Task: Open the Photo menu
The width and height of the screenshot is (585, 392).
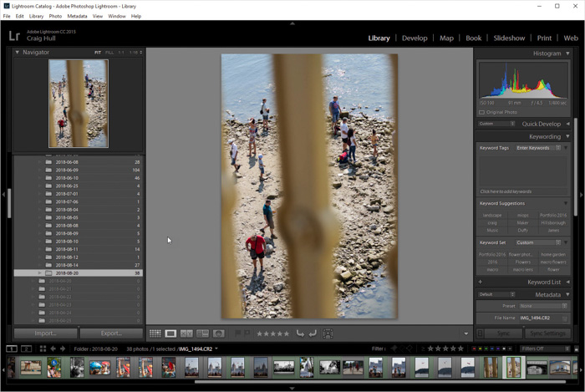Action: pyautogui.click(x=55, y=16)
